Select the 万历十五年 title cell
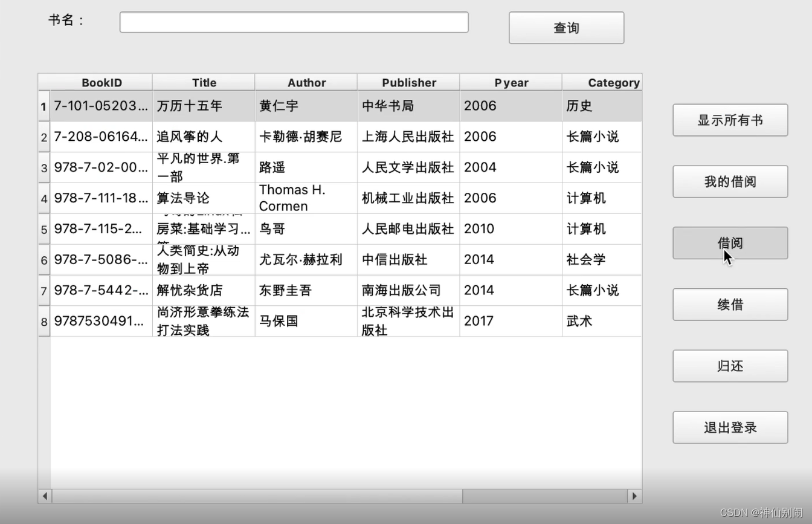 [204, 106]
